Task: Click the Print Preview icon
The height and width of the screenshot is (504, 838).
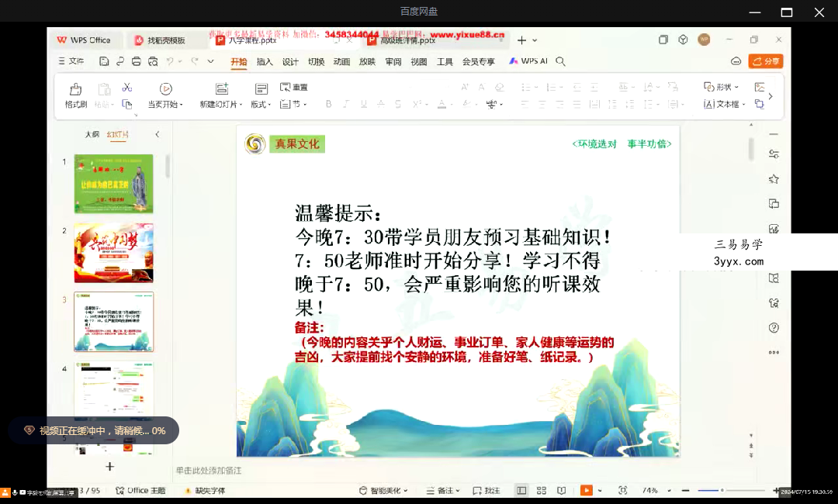Action: click(153, 61)
